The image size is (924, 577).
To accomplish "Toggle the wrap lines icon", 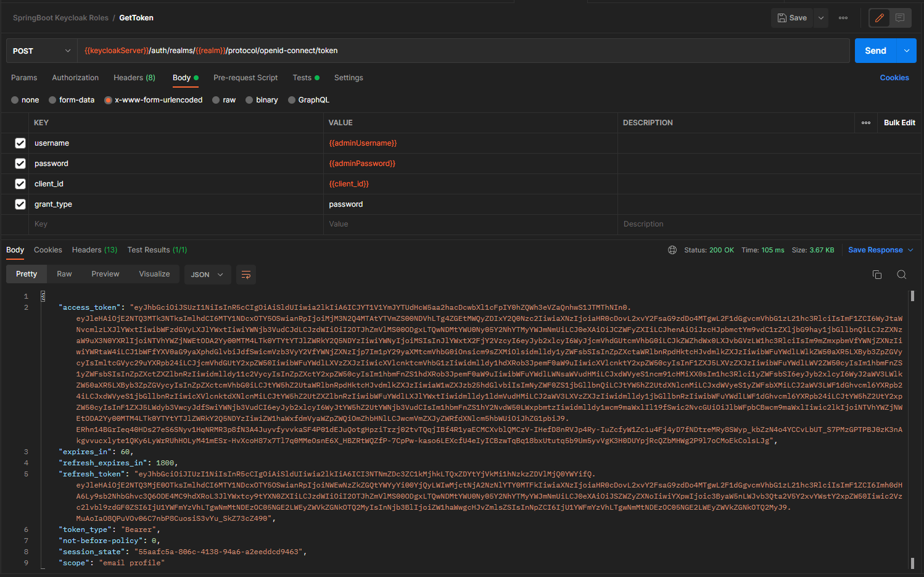I will (246, 275).
